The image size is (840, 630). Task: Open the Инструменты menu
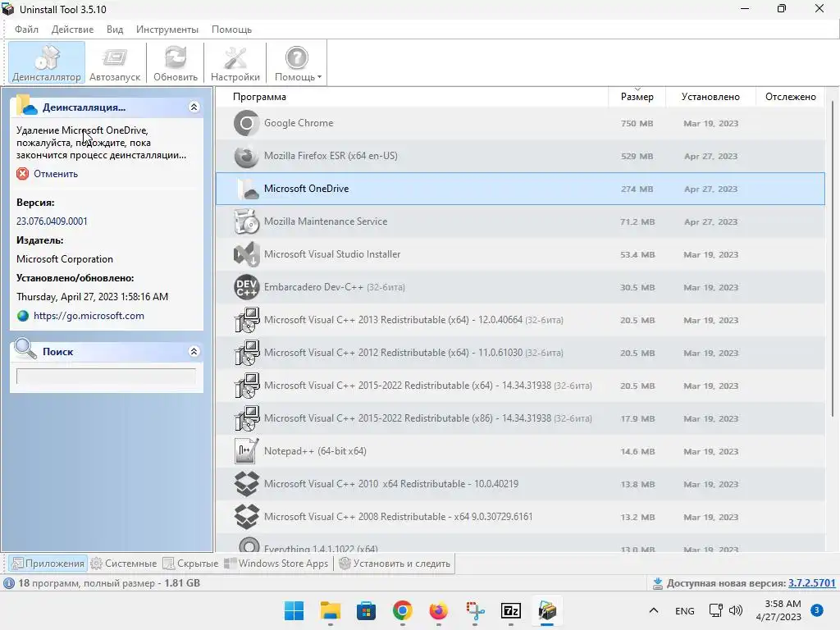point(167,30)
